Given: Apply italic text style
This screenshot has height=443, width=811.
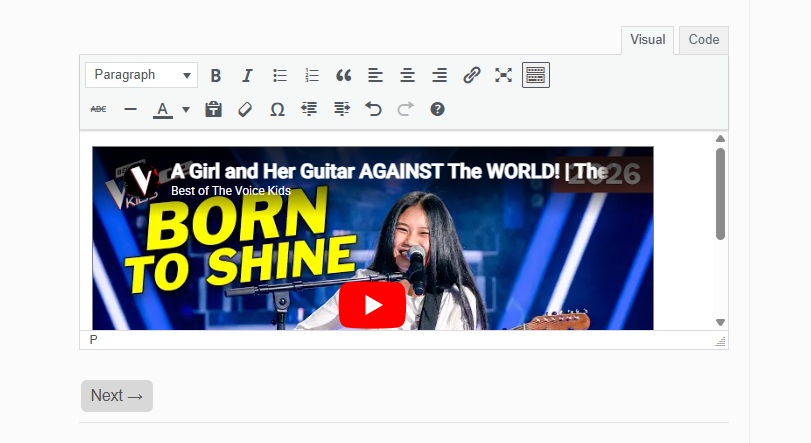Looking at the screenshot, I should coord(248,75).
